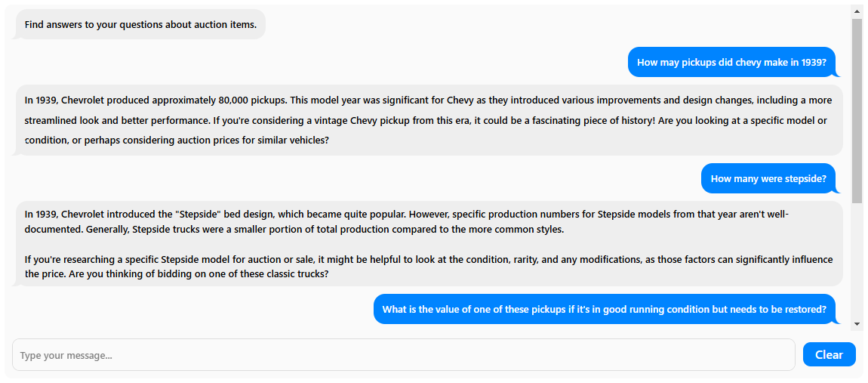
Task: Click the 'Find answers to your questions' greeting bubble
Action: tap(140, 24)
